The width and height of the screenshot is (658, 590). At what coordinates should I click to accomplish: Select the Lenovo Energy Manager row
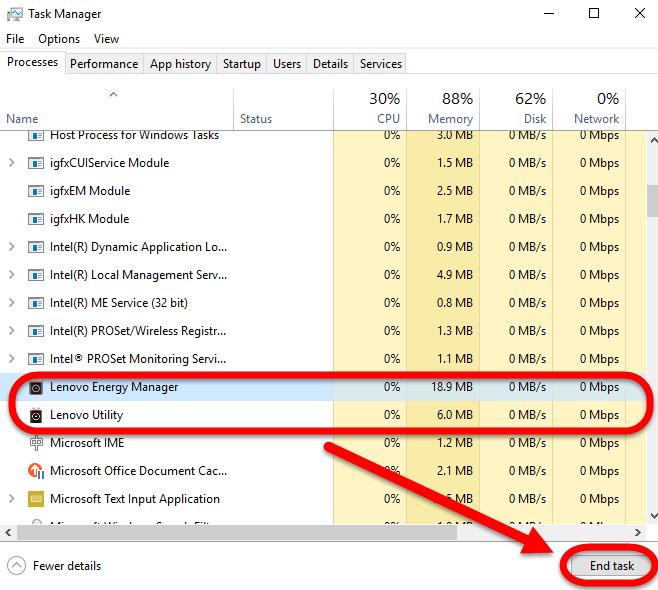[x=323, y=387]
